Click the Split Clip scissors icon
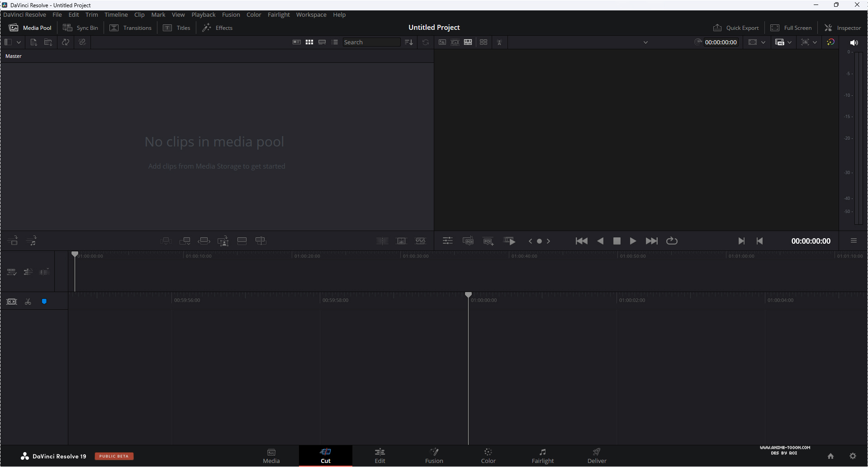868x467 pixels. point(28,302)
